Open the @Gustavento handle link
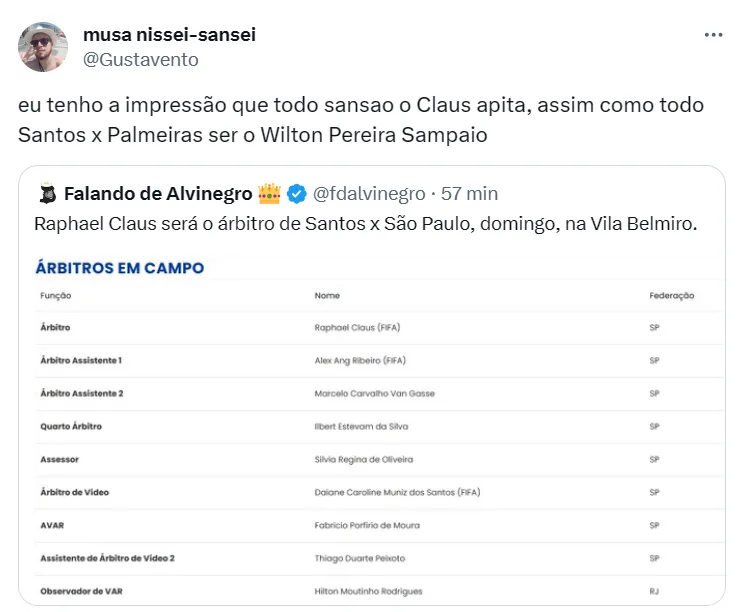This screenshot has height=612, width=741. click(x=140, y=59)
